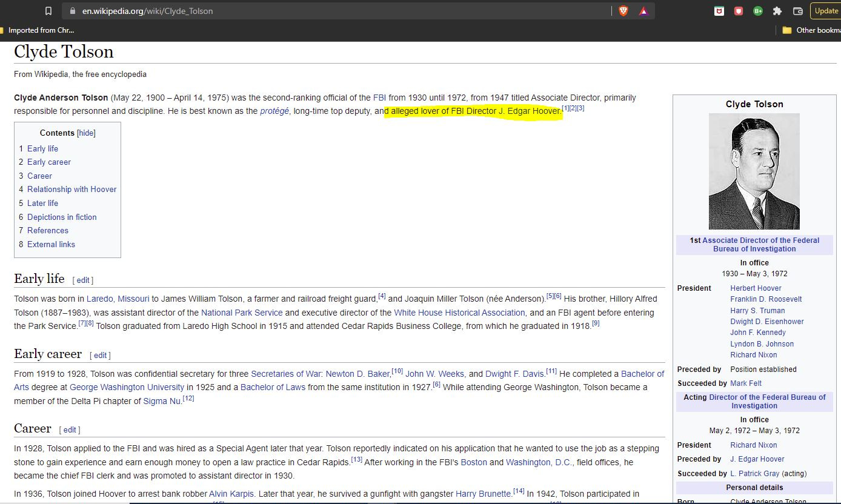
Task: Open National Park Service link
Action: point(242,313)
